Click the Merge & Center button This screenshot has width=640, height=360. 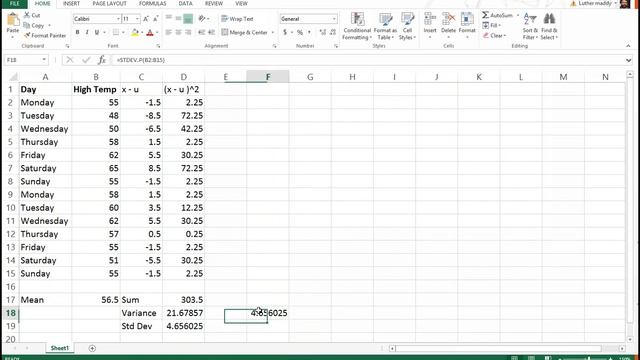244,32
